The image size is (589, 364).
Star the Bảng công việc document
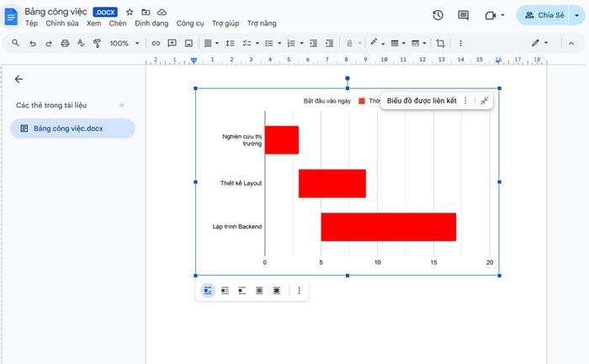point(130,13)
